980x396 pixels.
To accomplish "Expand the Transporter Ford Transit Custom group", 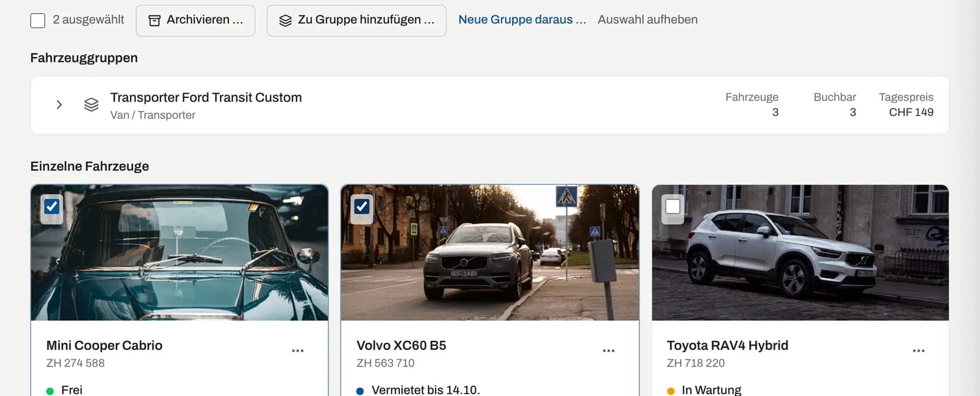I will click(x=59, y=105).
